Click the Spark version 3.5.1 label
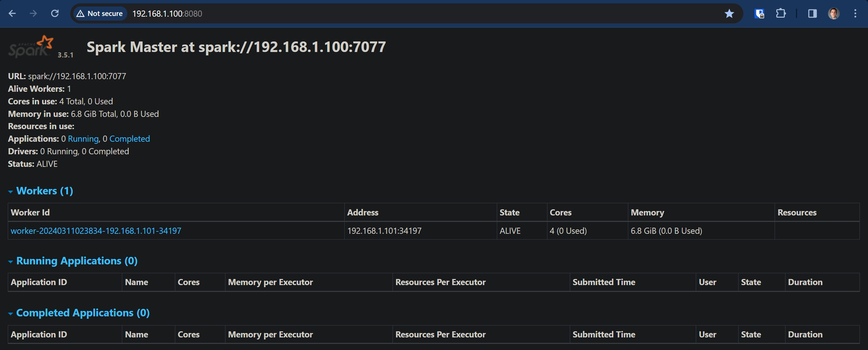The height and width of the screenshot is (350, 868). (66, 55)
